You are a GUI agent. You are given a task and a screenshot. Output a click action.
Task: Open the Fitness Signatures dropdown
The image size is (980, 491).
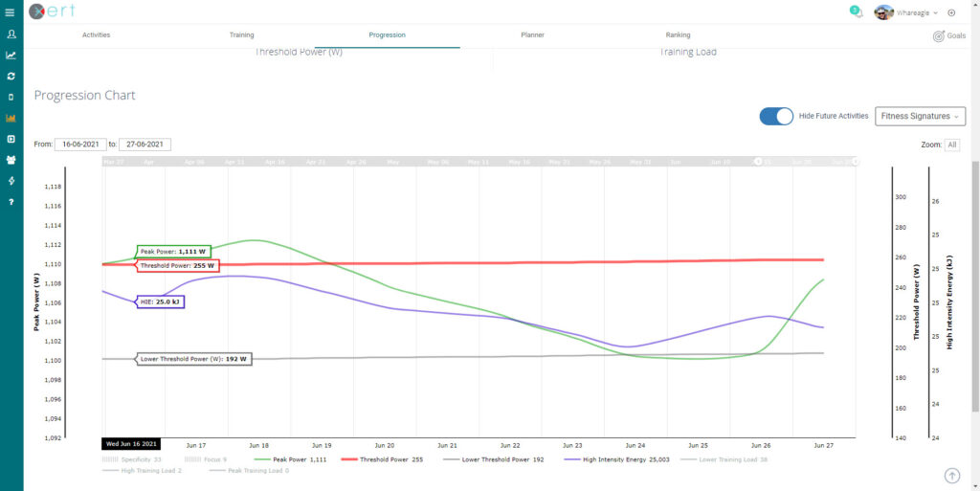pos(920,116)
